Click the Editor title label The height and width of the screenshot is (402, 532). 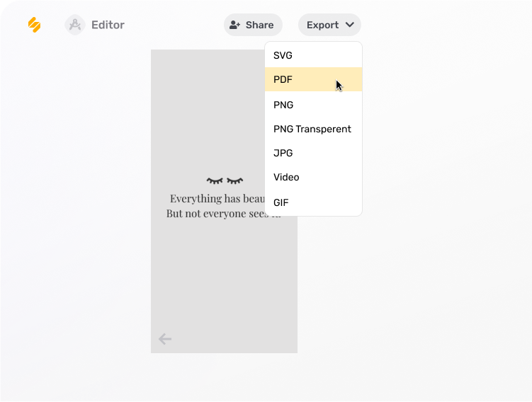[108, 25]
